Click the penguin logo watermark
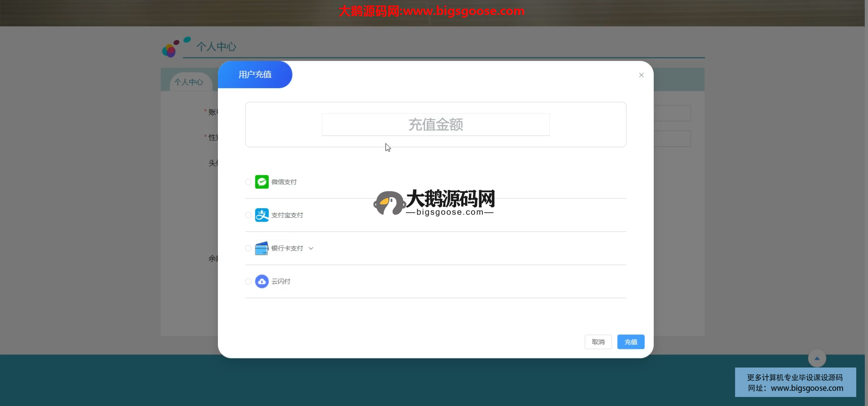 coord(388,203)
